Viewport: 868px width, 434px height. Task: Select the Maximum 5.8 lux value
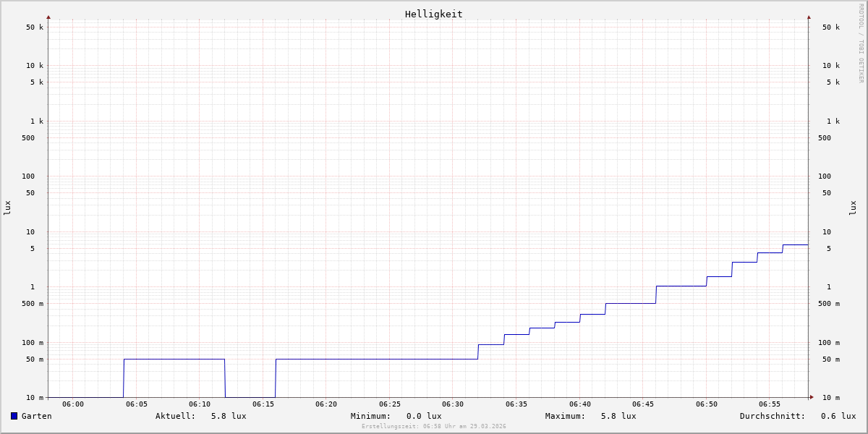(x=618, y=416)
